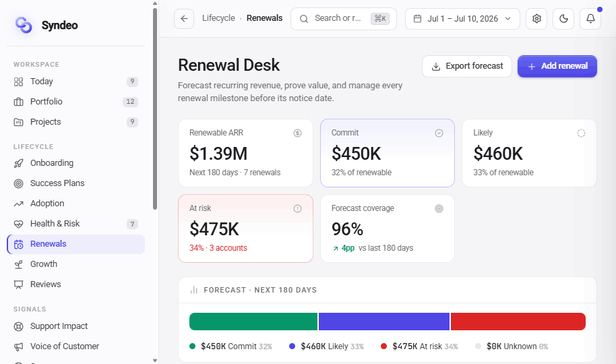Open settings gear icon

pos(536,18)
